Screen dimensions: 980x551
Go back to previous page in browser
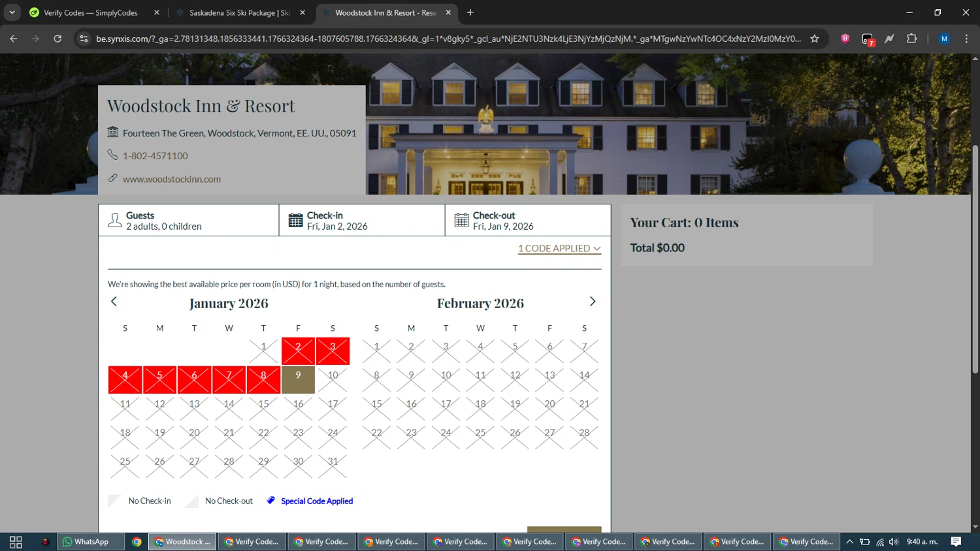(14, 39)
